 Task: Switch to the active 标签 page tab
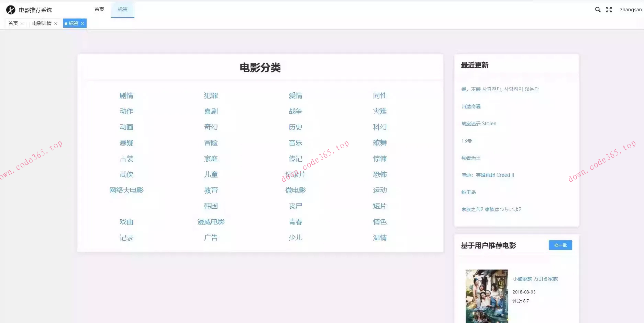(x=74, y=23)
